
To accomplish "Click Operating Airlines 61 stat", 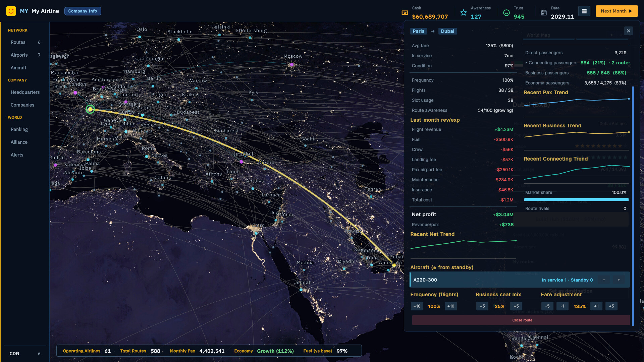I will (x=87, y=351).
